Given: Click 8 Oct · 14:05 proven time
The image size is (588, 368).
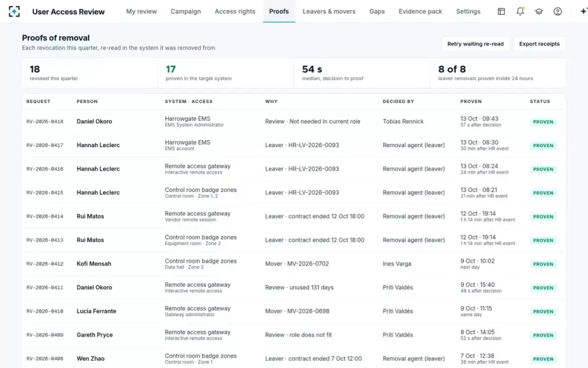Looking at the screenshot, I should [477, 332].
